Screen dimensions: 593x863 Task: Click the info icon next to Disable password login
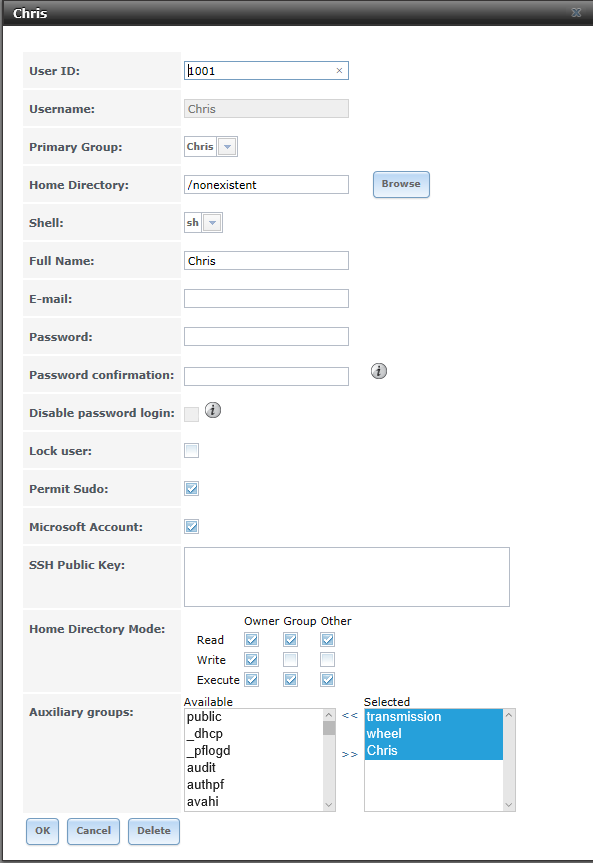(213, 410)
